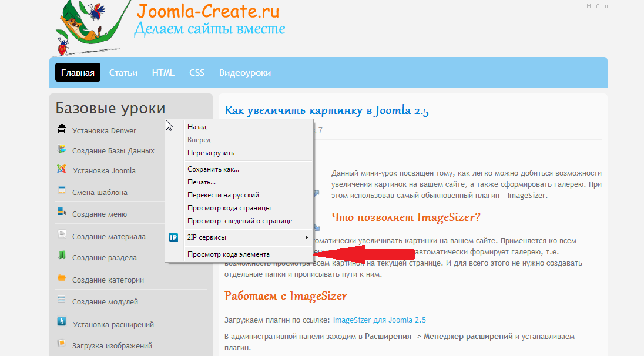This screenshot has width=644, height=356.
Task: Open the Статьи navigation tab
Action: point(123,73)
